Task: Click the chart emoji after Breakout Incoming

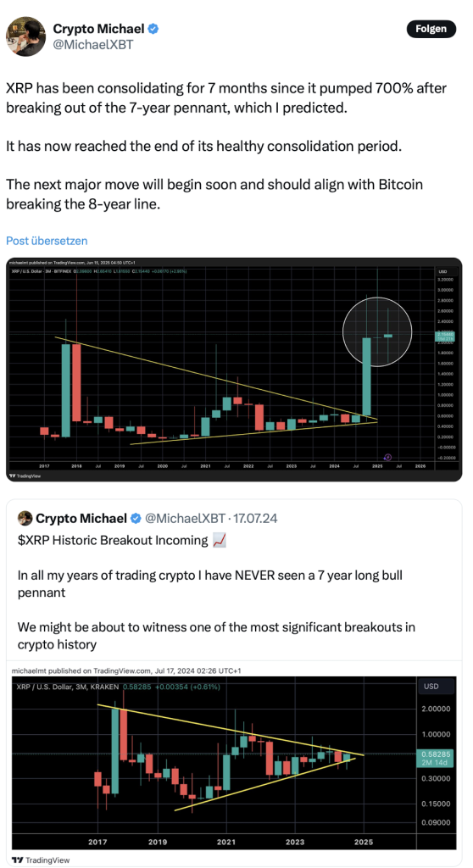Action: (x=220, y=541)
